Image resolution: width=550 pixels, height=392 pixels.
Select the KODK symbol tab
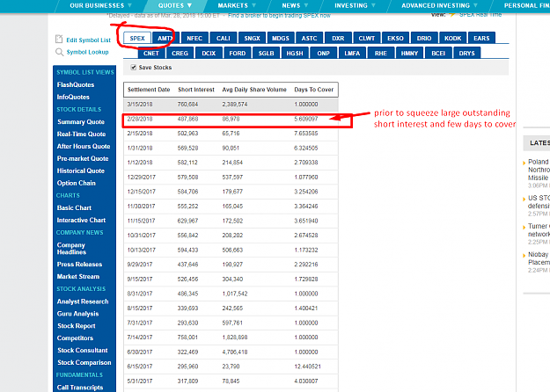click(x=453, y=38)
